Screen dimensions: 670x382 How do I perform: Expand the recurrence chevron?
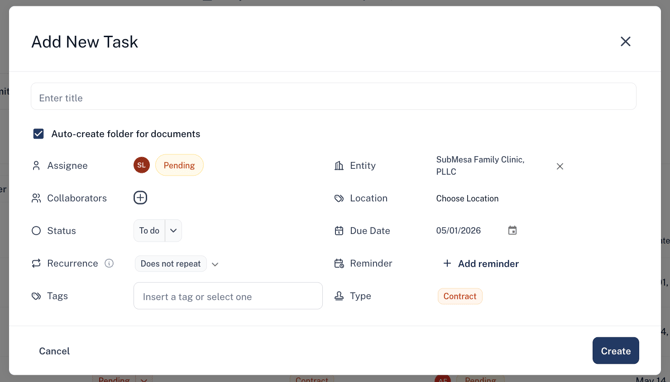215,264
